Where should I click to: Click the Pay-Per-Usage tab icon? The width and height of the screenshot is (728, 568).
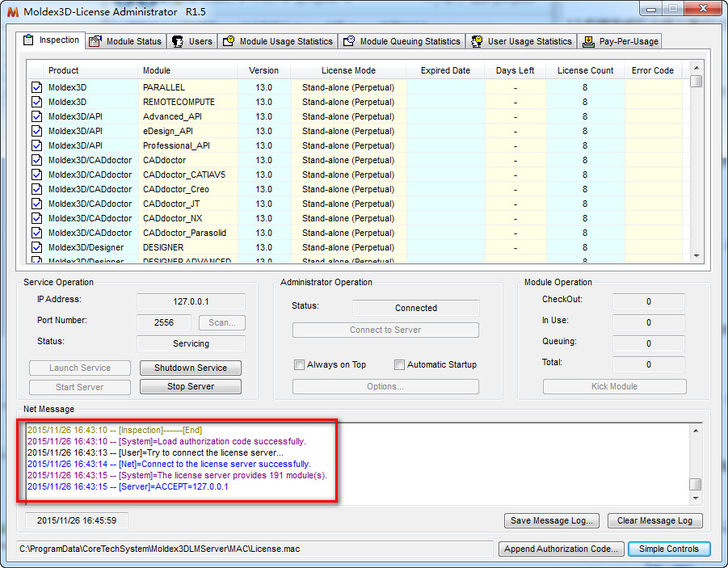pyautogui.click(x=588, y=41)
